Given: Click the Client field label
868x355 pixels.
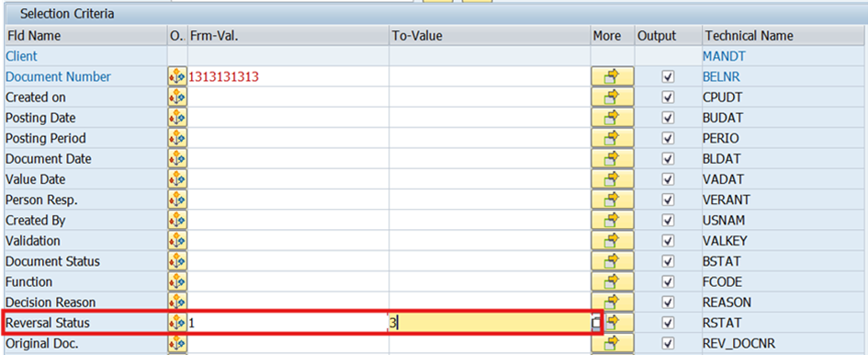Looking at the screenshot, I should click(x=22, y=56).
